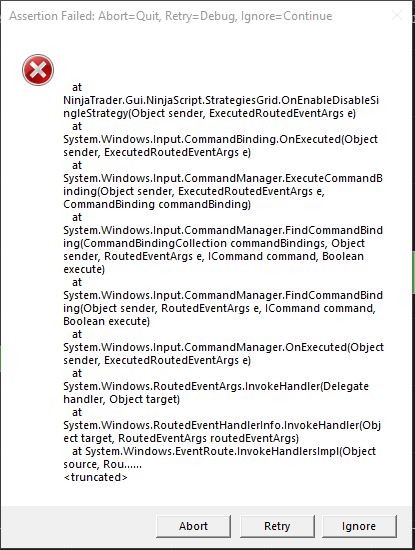
Task: Click the RoutedEventHandlerInfo.InvokeHandler stack trace line
Action: tap(222, 425)
